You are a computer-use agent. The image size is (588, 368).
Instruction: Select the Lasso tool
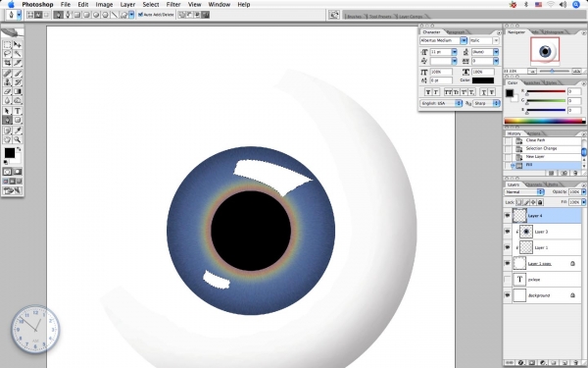(7, 54)
